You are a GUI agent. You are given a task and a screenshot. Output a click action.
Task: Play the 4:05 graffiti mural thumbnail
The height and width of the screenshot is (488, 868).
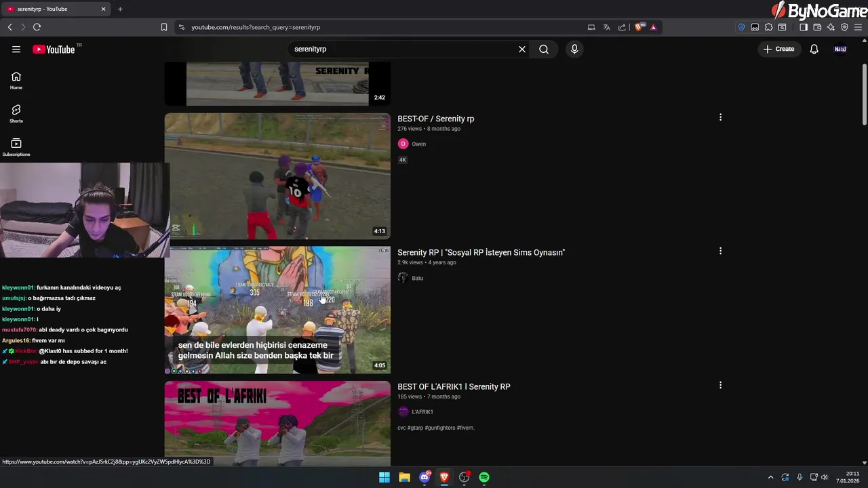[277, 310]
